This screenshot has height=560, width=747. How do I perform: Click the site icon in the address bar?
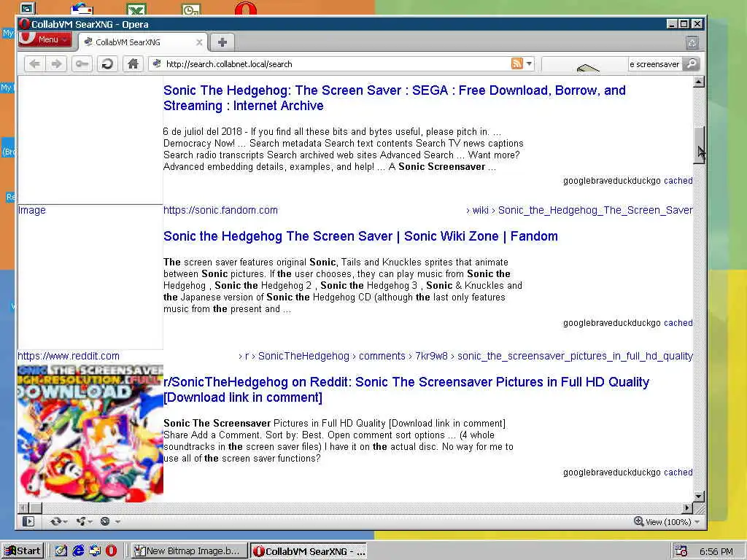tap(157, 63)
